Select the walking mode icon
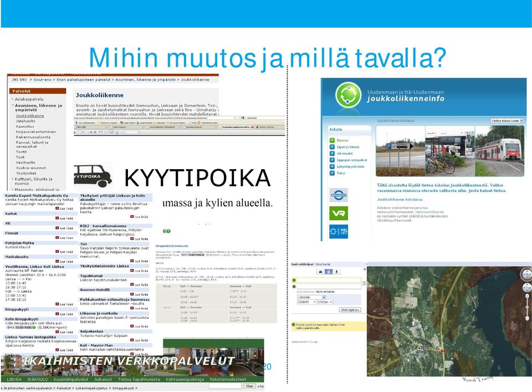This screenshot has height=392, width=532. (x=336, y=272)
